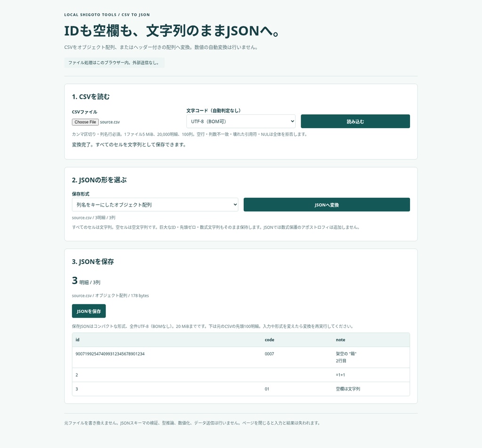
Task: Click the 1. CSVを読む heading
Action: click(91, 97)
